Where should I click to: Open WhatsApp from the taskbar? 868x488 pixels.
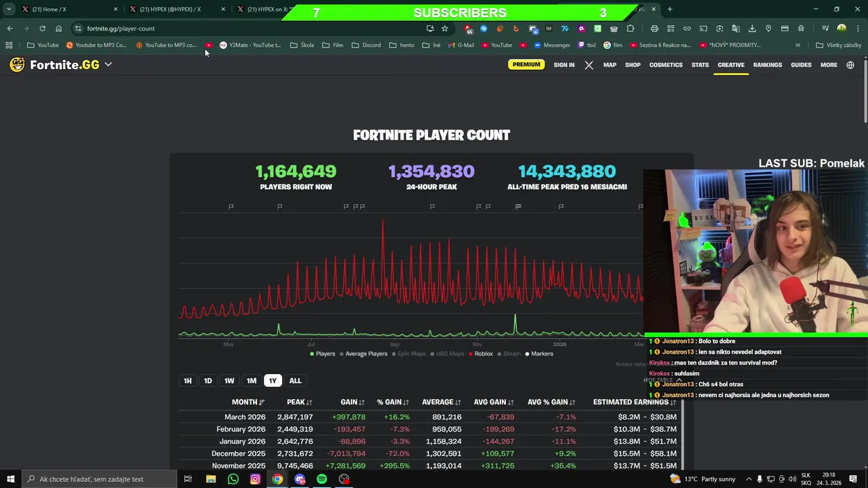pos(233,479)
